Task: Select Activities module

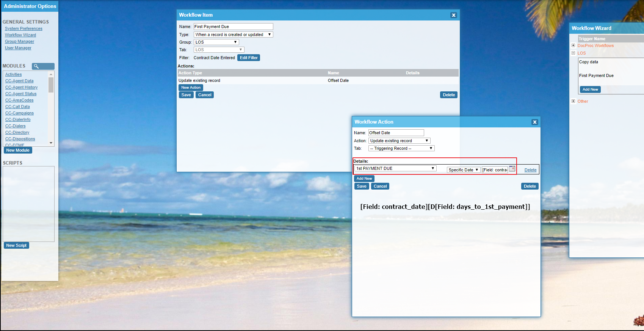Action: pyautogui.click(x=14, y=74)
